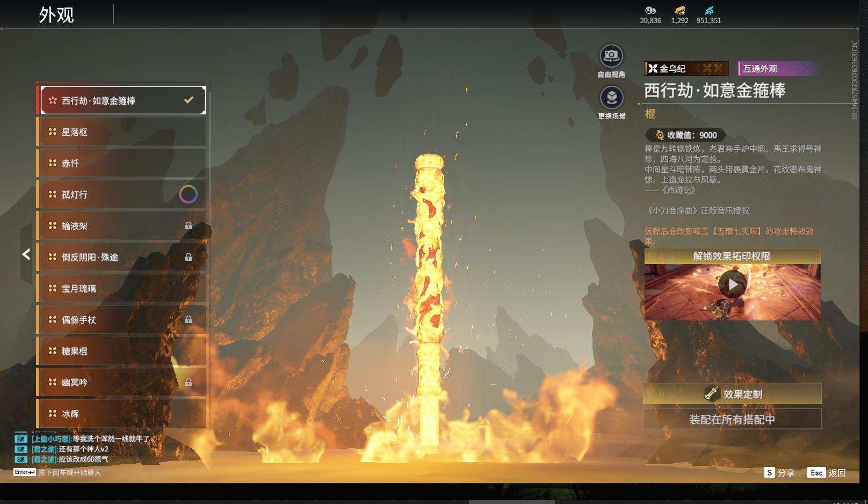Screen dimensions: 868x504
Task: Click chat message 还有那个神人v2
Action: pyautogui.click(x=84, y=449)
